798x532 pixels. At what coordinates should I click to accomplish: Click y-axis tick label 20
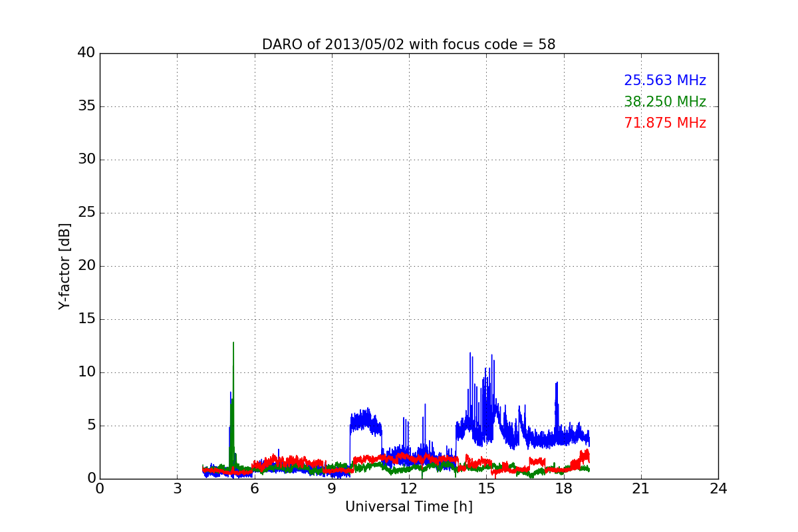pyautogui.click(x=86, y=266)
